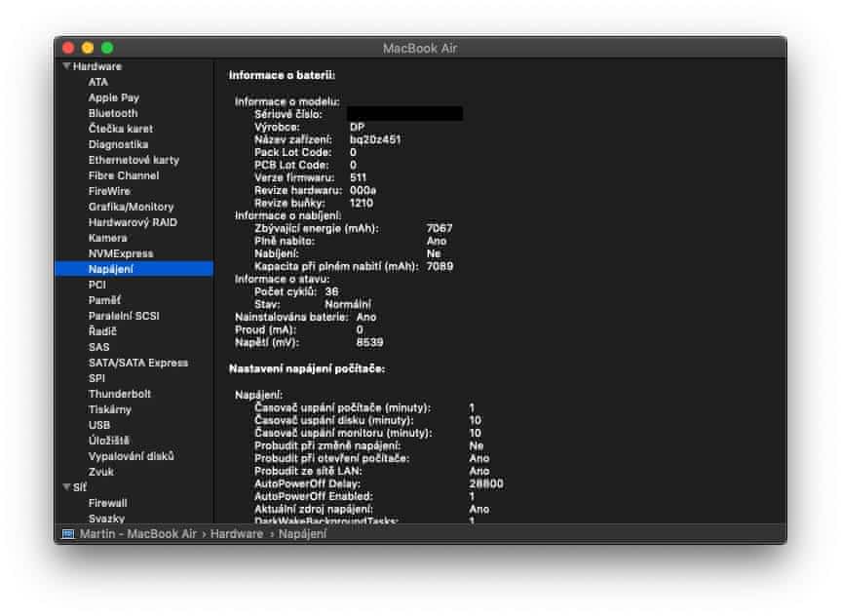Image resolution: width=841 pixels, height=616 pixels.
Task: Click the Probudit ze sítě LAN row
Action: 371,471
